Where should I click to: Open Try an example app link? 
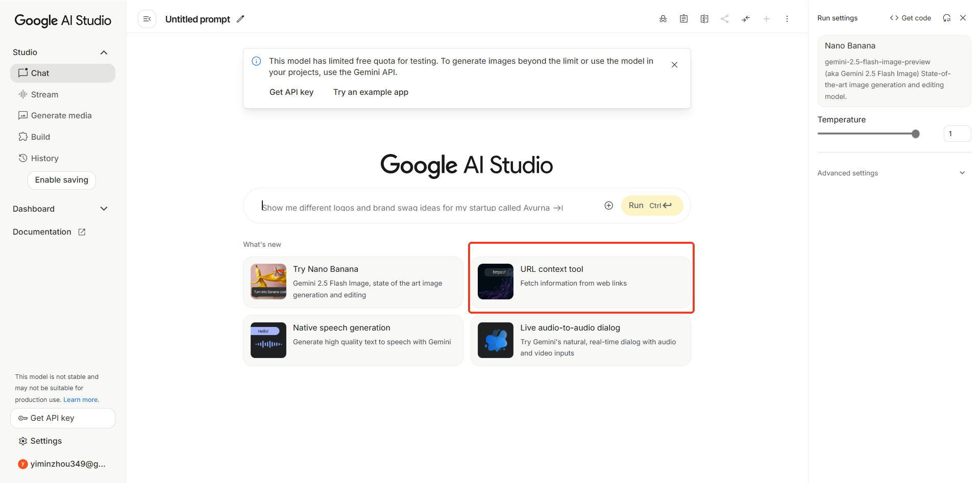(371, 92)
